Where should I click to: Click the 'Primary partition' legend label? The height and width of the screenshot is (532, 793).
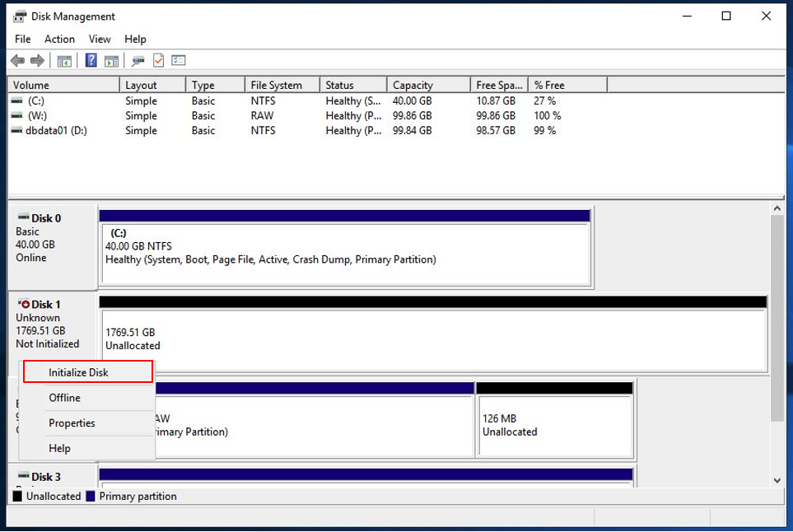click(138, 496)
